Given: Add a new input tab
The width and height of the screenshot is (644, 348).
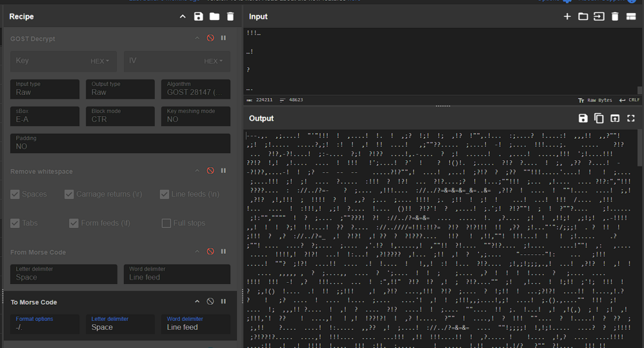Looking at the screenshot, I should [567, 16].
